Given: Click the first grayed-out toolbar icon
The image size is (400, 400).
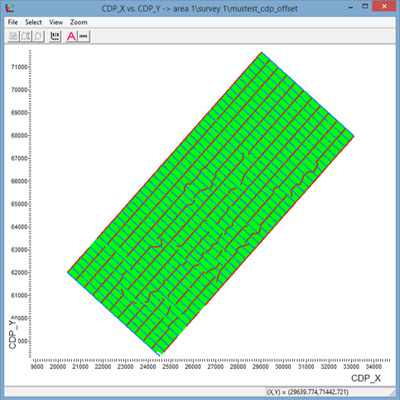Looking at the screenshot, I should 13,36.
